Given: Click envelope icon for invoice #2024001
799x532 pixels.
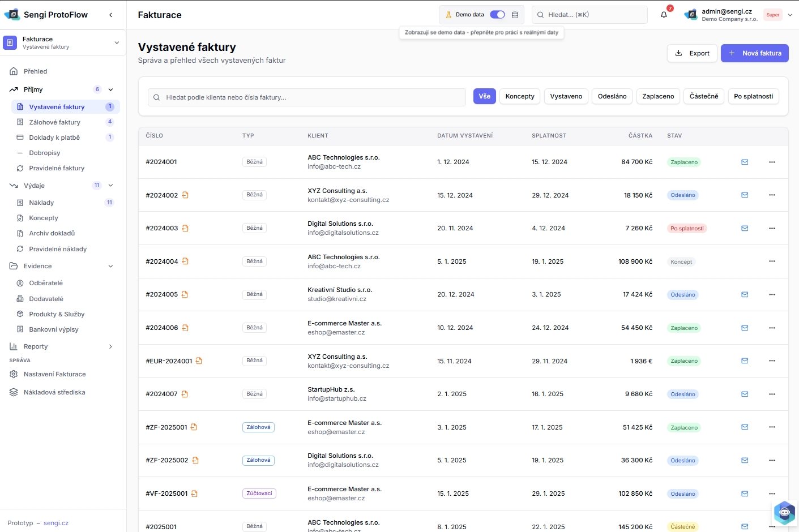Looking at the screenshot, I should 745,162.
